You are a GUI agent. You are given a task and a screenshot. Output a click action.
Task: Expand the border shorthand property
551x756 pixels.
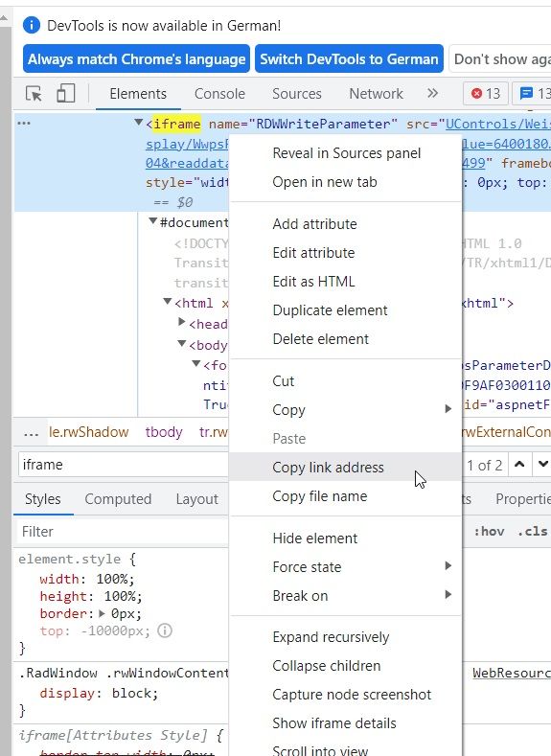click(102, 614)
